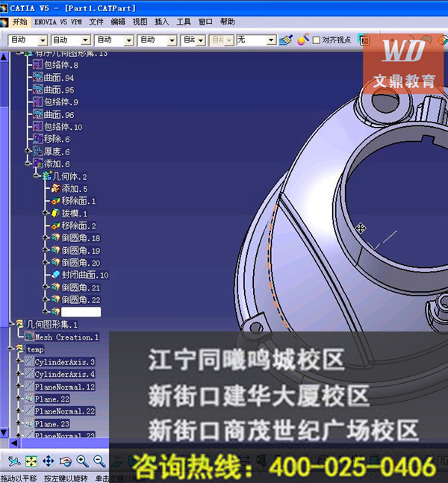Click the 移除面.1 feature icon

(55, 201)
